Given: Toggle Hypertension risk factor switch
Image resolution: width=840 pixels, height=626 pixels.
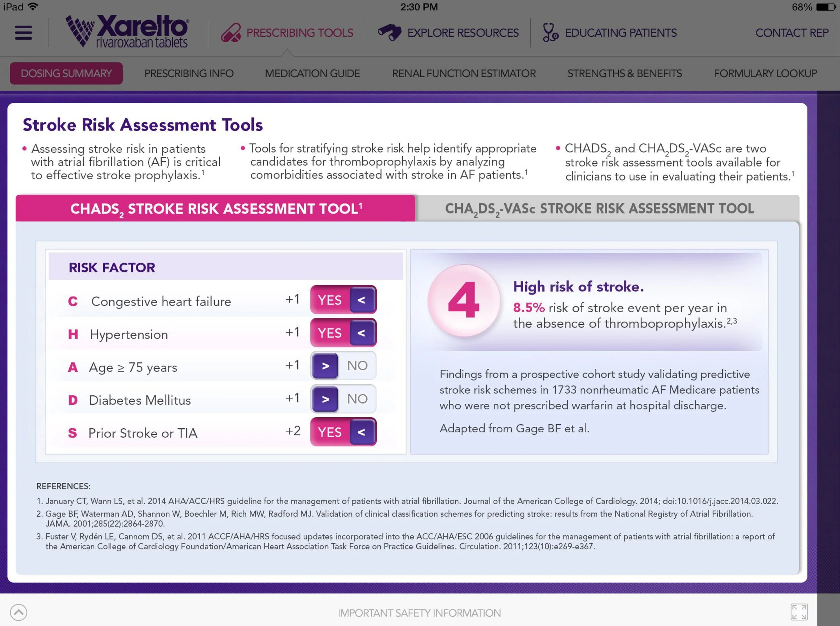Looking at the screenshot, I should coord(343,333).
